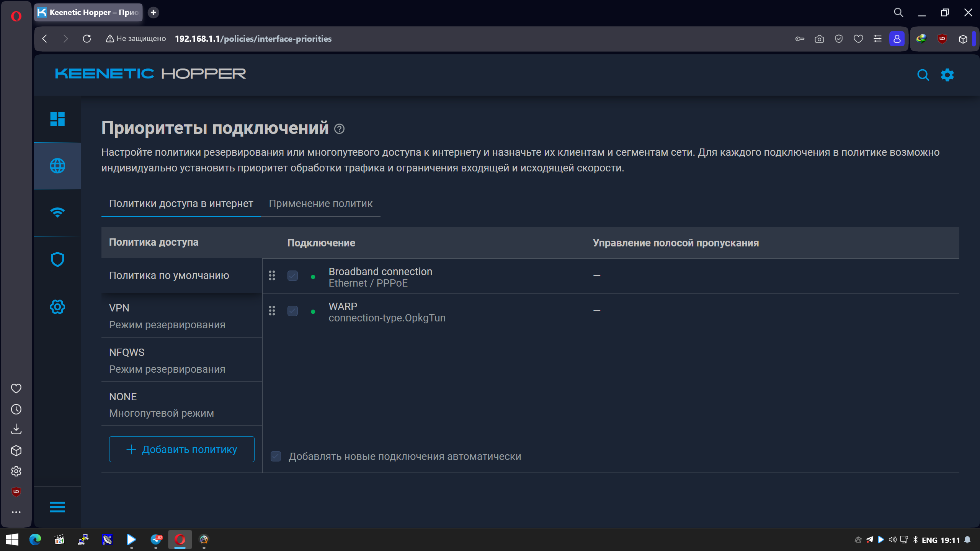Open the shield security section in sidebar
The height and width of the screenshot is (551, 980).
pyautogui.click(x=57, y=259)
